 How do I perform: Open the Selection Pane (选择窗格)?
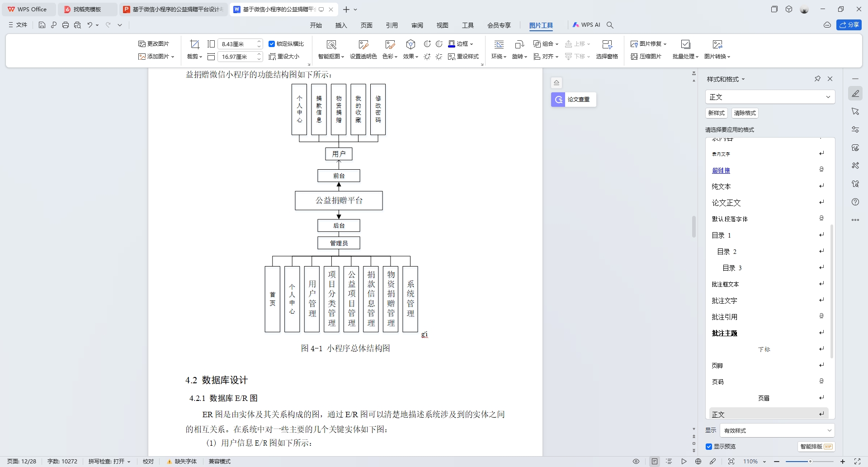pyautogui.click(x=607, y=44)
